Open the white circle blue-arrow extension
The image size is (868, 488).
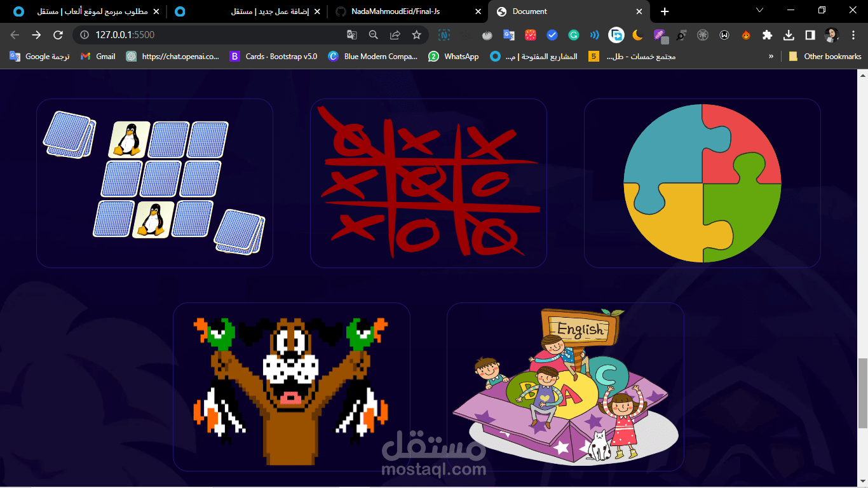click(x=616, y=35)
